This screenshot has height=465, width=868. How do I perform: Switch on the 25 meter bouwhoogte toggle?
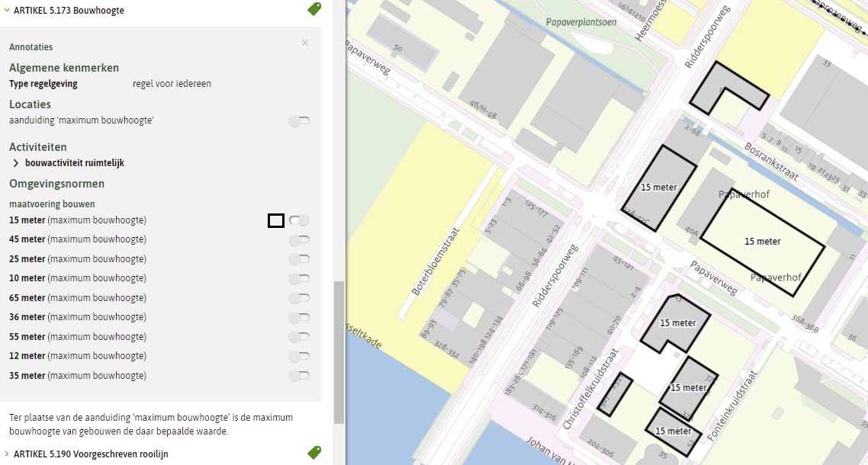(300, 259)
